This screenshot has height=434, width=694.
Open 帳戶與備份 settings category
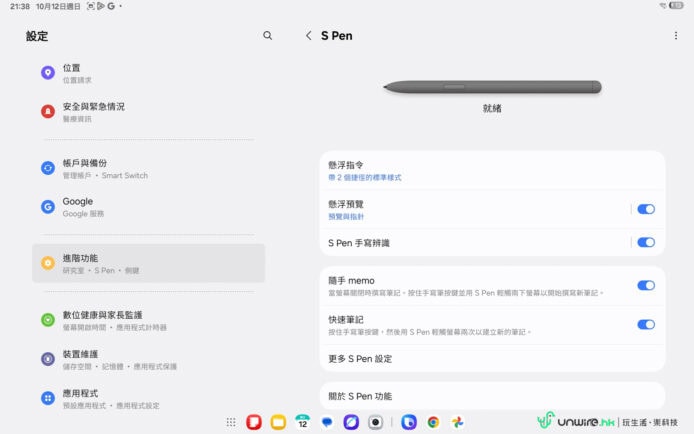click(148, 168)
